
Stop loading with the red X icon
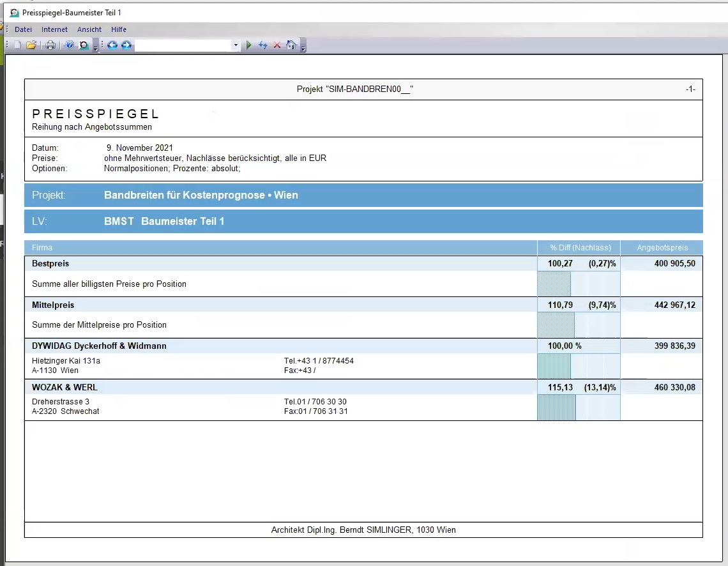(277, 45)
